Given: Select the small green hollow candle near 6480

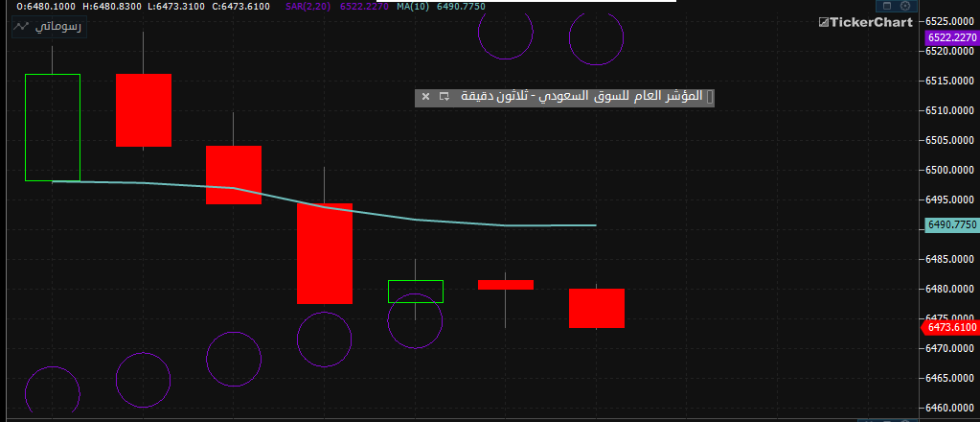Looking at the screenshot, I should pos(416,292).
